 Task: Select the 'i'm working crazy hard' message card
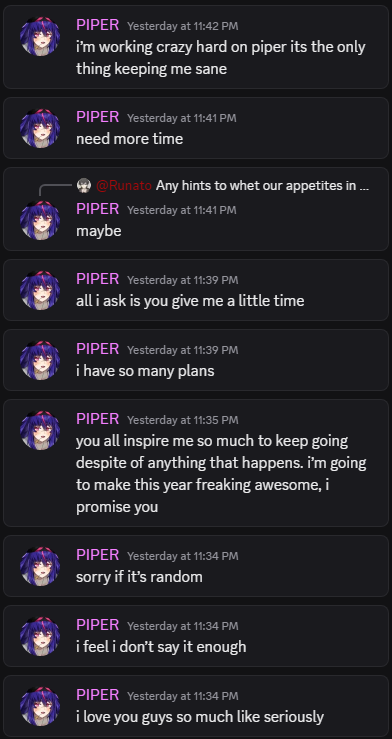196,47
